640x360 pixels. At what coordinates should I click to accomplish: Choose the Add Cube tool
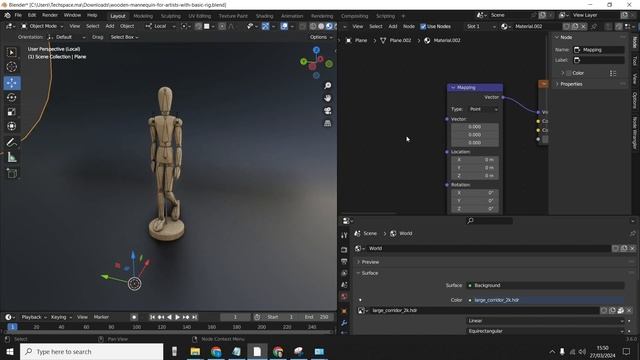click(x=11, y=173)
